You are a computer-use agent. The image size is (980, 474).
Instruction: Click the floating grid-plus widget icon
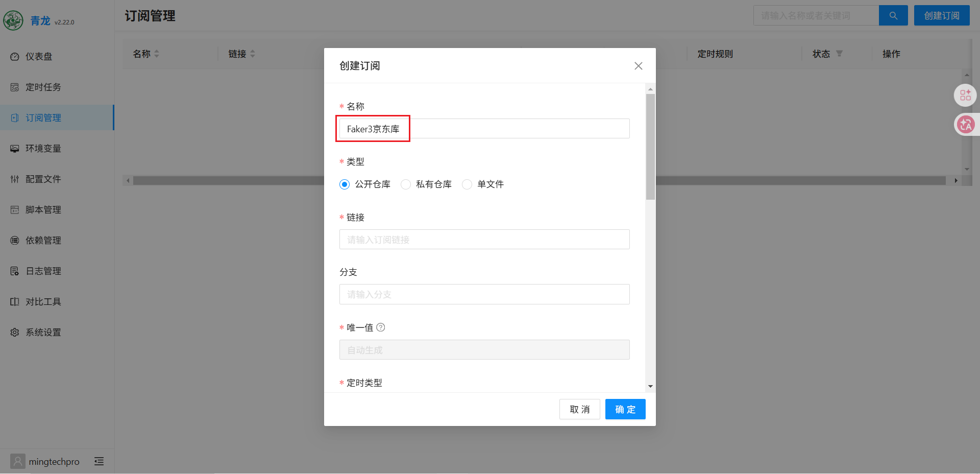pos(965,95)
